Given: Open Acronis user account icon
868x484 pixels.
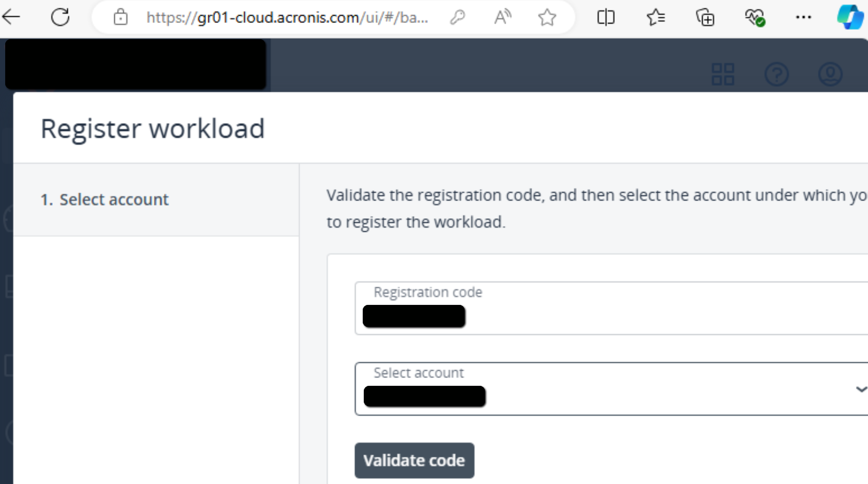Looking at the screenshot, I should (x=830, y=74).
